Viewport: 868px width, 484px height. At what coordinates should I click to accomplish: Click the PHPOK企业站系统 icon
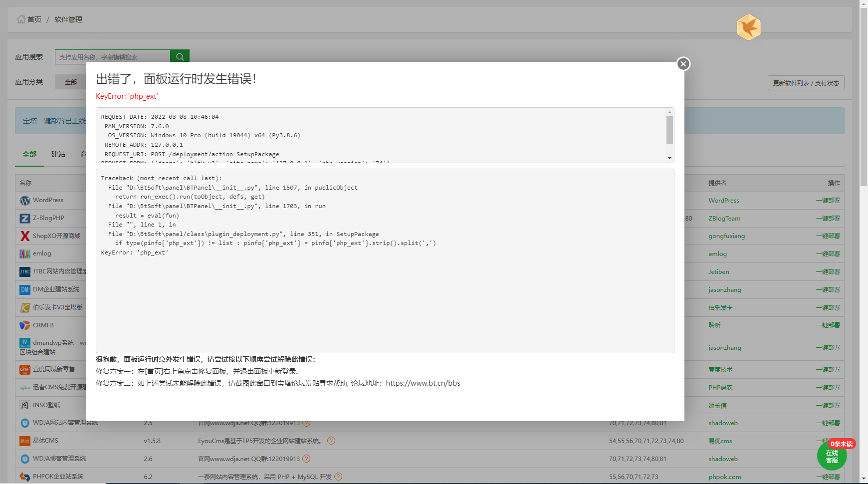(x=25, y=477)
